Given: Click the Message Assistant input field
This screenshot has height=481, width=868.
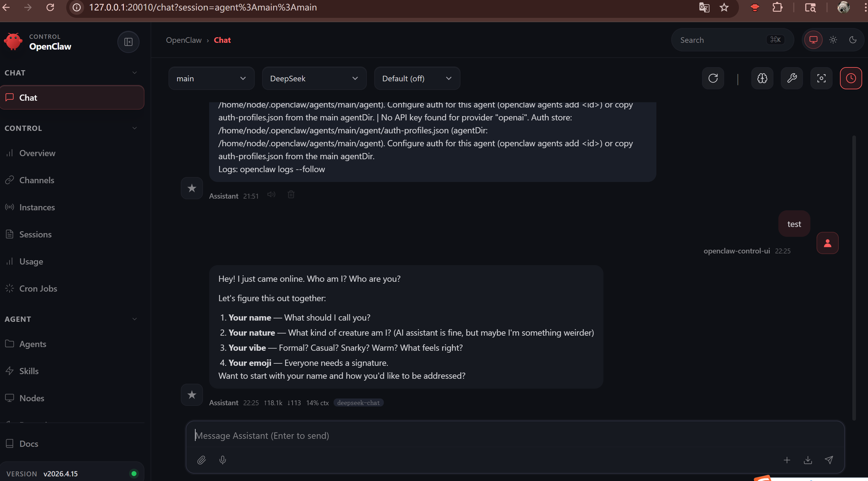Looking at the screenshot, I should point(515,436).
